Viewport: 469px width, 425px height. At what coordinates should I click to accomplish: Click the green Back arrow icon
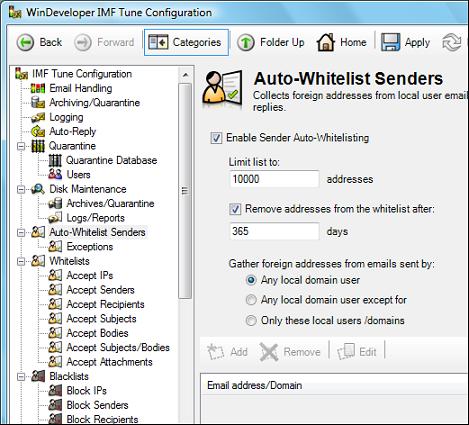[x=25, y=43]
